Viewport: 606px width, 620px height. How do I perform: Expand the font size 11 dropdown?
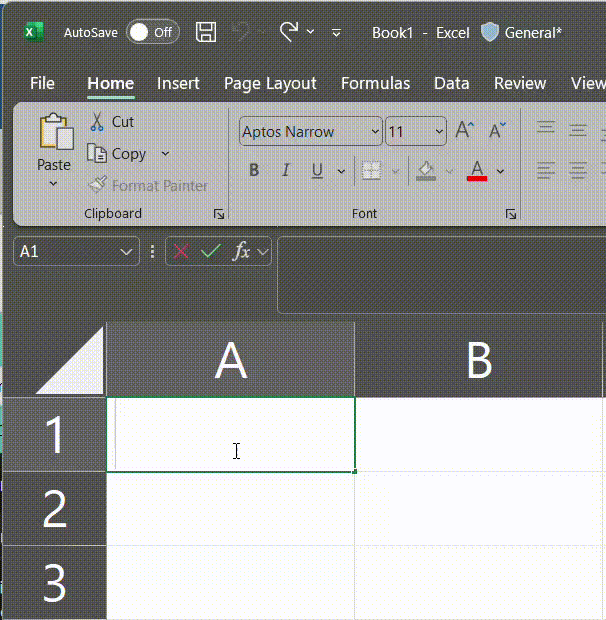[439, 131]
